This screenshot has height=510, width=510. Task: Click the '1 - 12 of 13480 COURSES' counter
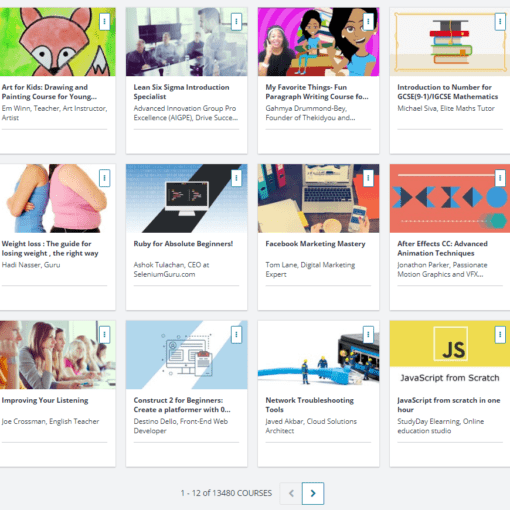226,493
